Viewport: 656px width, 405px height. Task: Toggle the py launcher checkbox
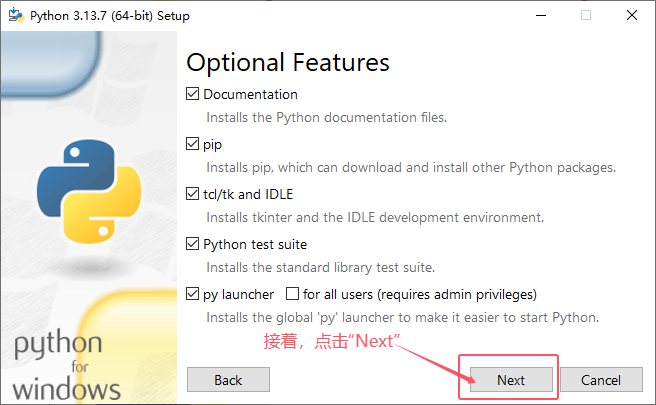coord(192,294)
